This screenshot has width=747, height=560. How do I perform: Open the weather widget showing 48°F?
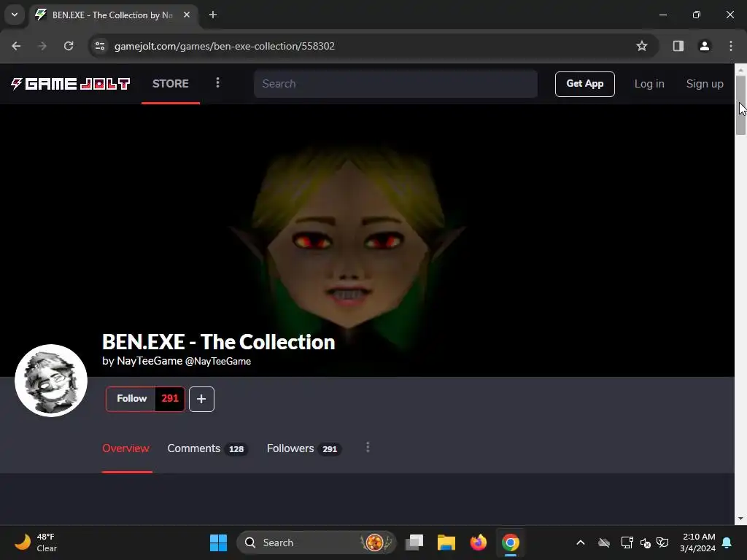click(x=36, y=542)
